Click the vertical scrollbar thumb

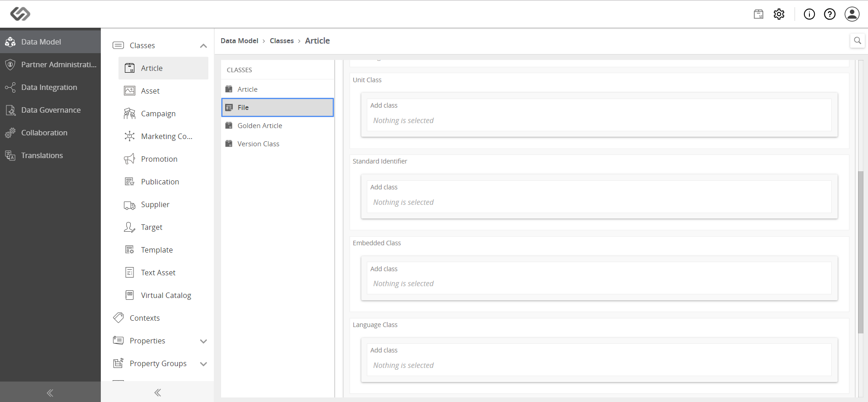coord(861,252)
